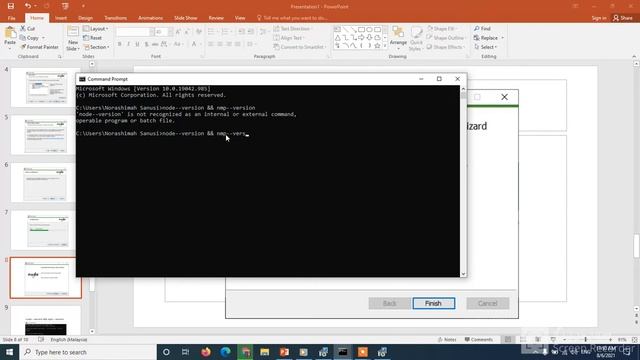Open the Text Direction menu
The image size is (640, 360).
coord(292,29)
